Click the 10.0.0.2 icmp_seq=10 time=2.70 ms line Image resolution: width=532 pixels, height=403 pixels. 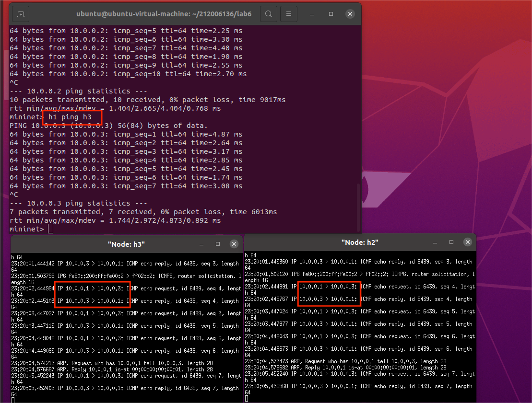[128, 74]
